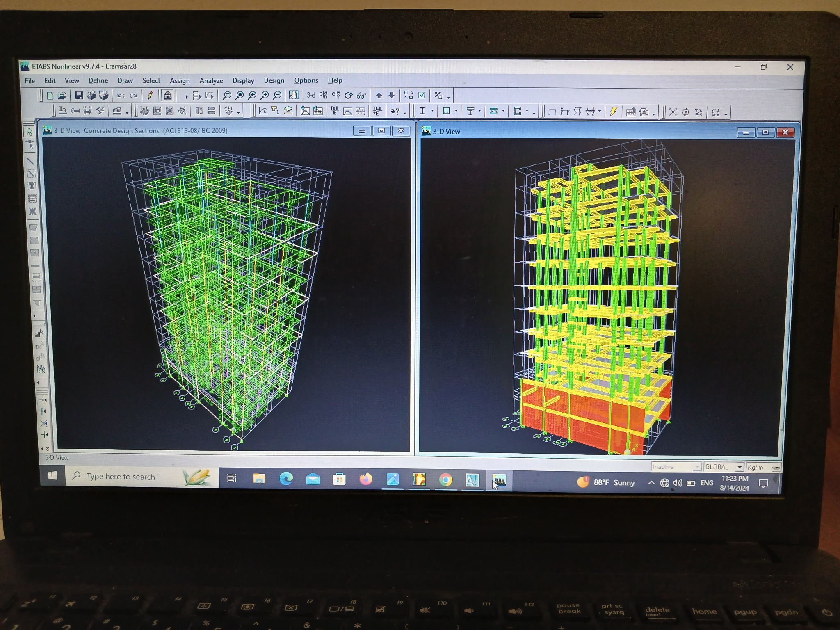
Task: Click the pencil Refresh Window icon
Action: (150, 96)
